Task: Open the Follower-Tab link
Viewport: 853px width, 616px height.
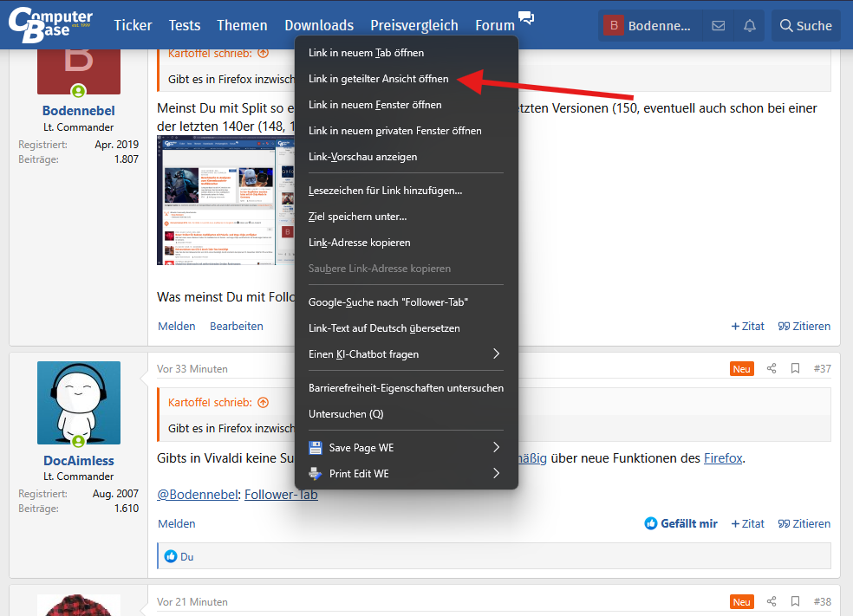Action: pos(281,494)
